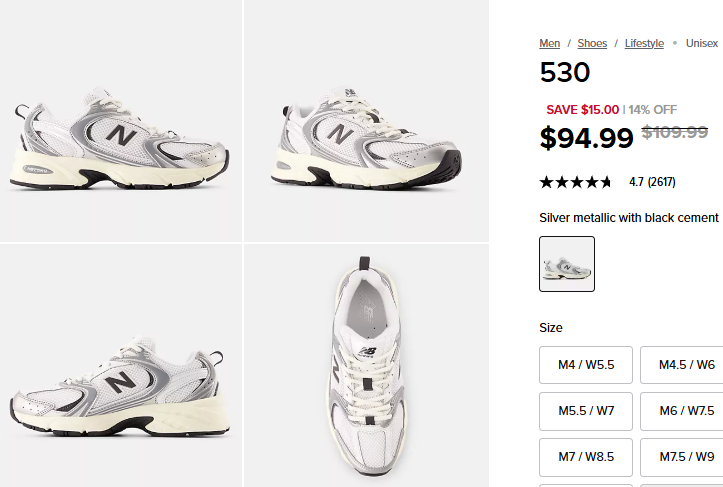Image resolution: width=723 pixels, height=487 pixels.
Task: Open the top-down shoe image
Action: [366, 365]
